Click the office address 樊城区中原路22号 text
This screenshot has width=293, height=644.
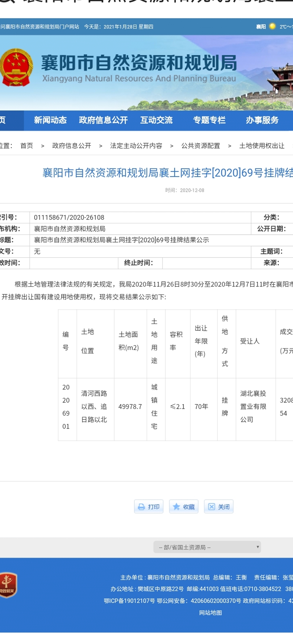click(x=160, y=589)
